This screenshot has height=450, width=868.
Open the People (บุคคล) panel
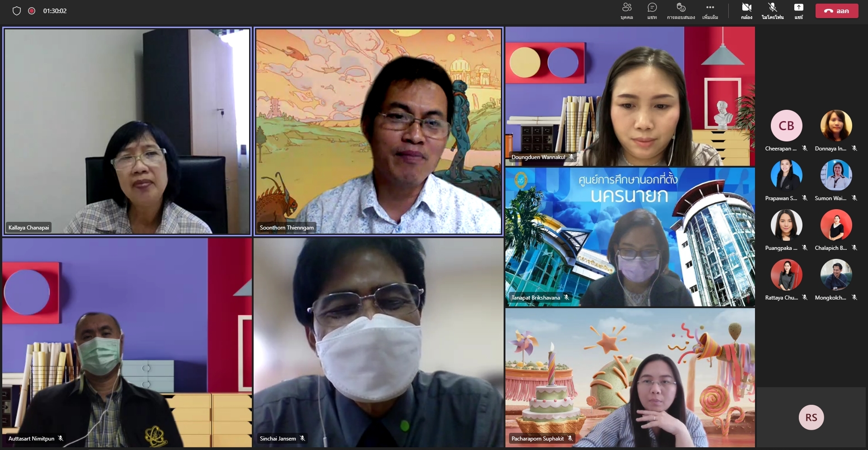pos(627,11)
